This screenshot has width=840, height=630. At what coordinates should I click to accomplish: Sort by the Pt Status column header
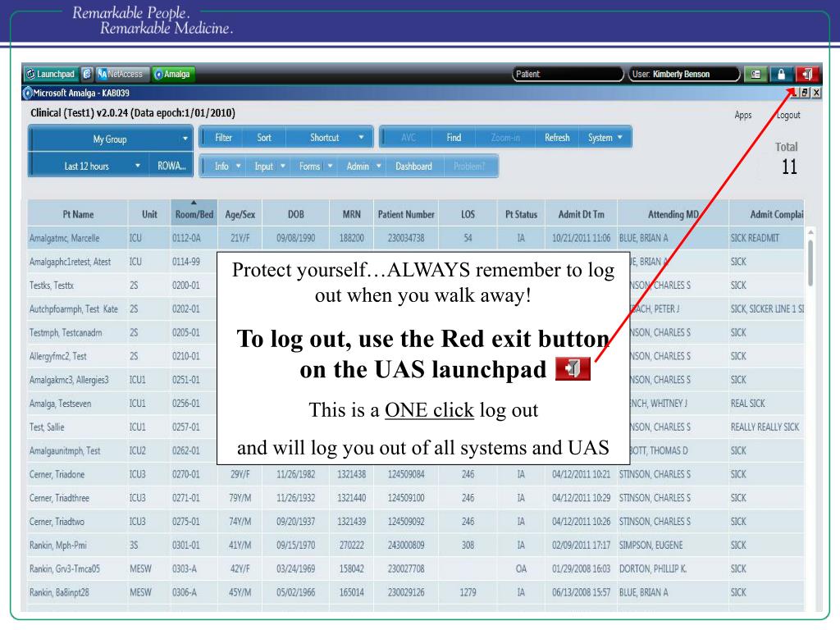[x=521, y=214]
